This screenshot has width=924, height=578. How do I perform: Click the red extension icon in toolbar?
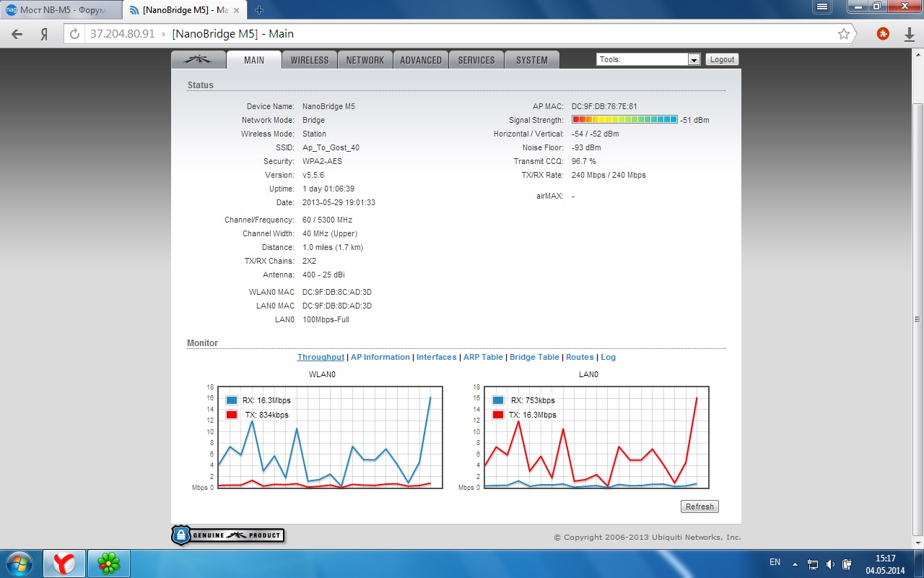tap(882, 34)
